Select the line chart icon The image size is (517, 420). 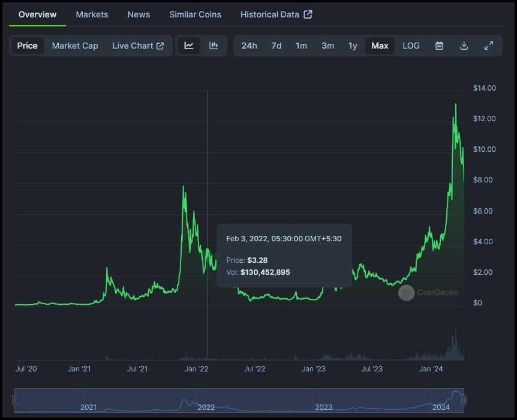click(189, 45)
